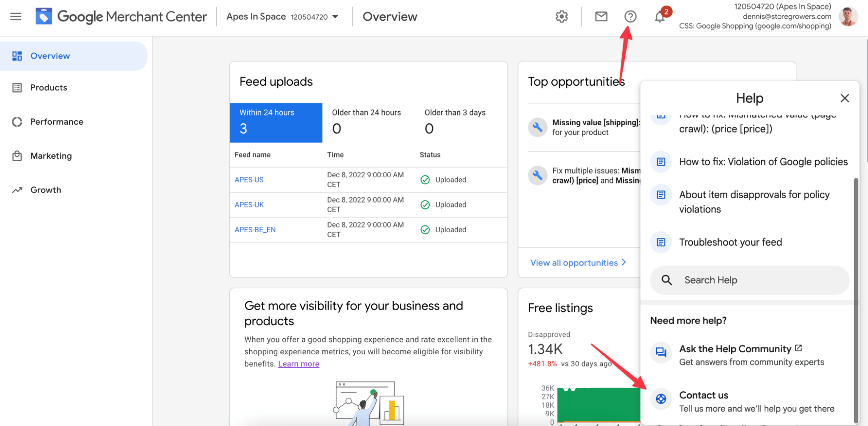Open notifications bell with 2 alerts
868x426 pixels.
pos(660,17)
